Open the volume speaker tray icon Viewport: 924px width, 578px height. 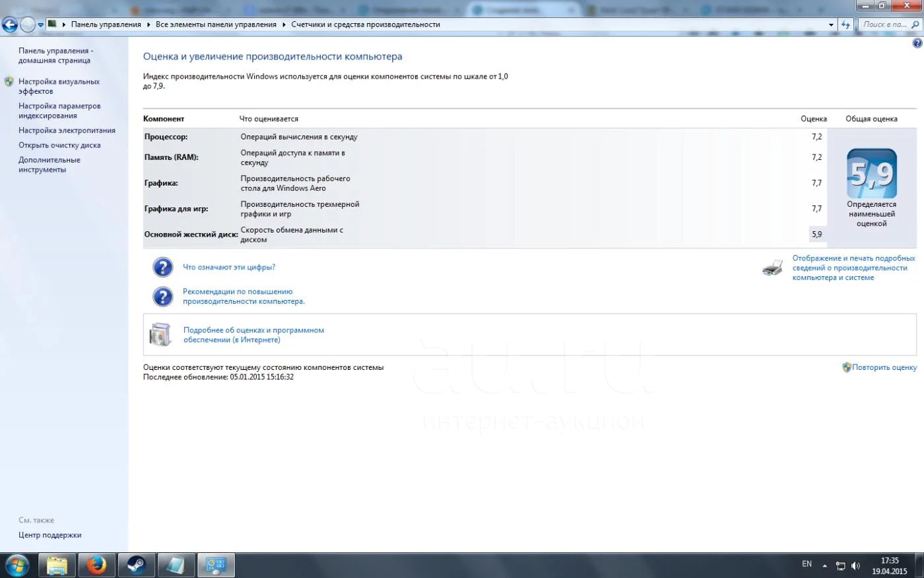click(x=855, y=565)
